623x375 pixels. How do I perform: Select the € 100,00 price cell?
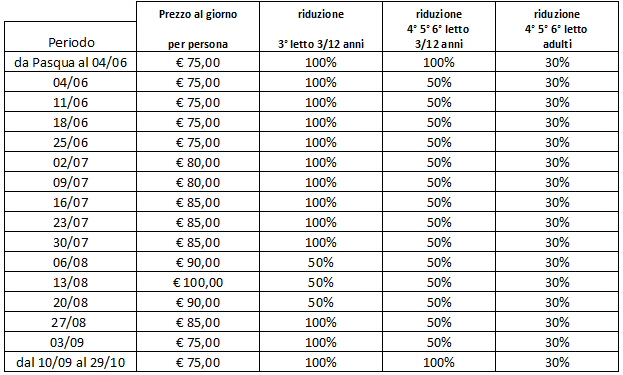point(198,282)
